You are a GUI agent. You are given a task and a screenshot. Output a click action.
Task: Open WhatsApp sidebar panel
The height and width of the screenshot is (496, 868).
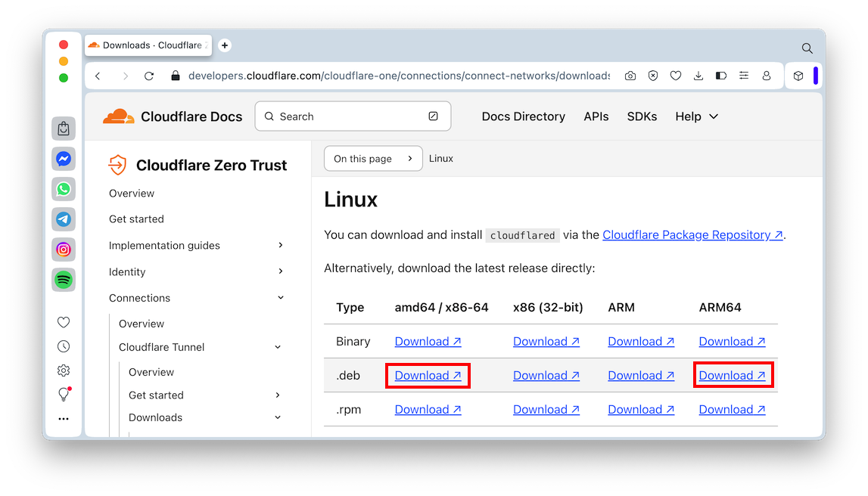tap(64, 189)
